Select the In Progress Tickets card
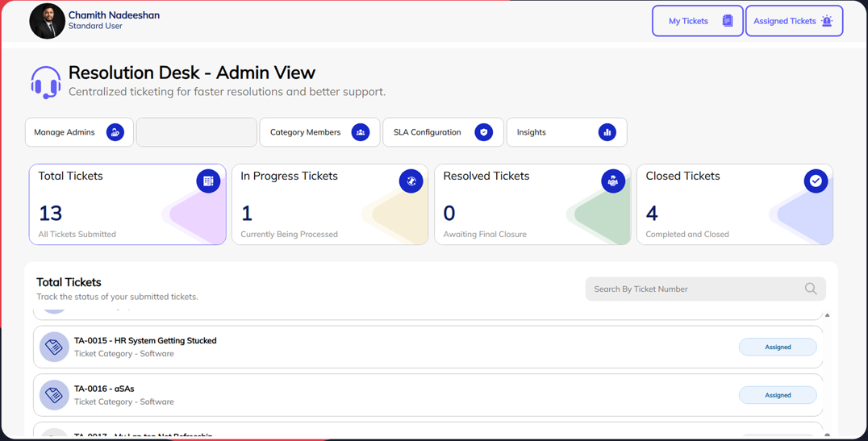 330,204
